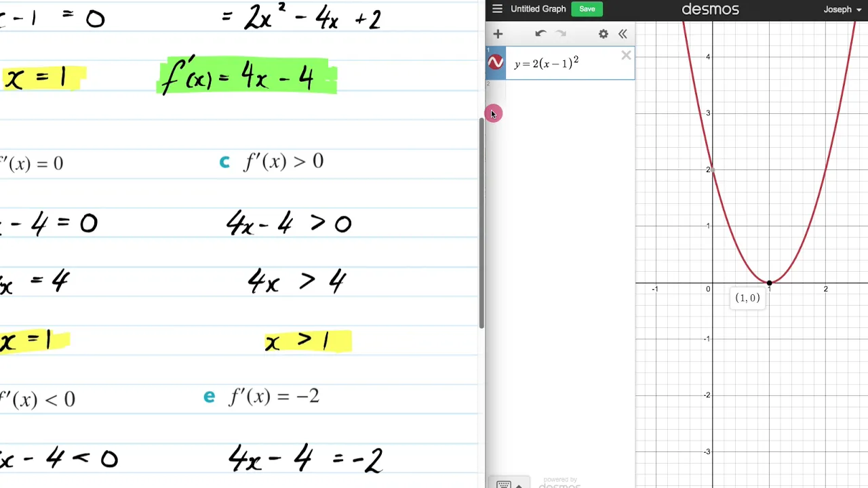The image size is (868, 488).
Task: Redo the last Desmos action
Action: click(x=561, y=34)
